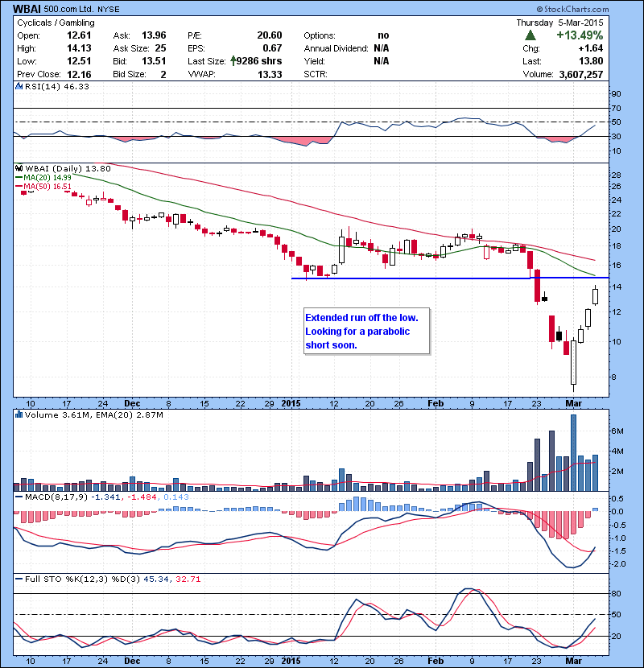Click the 28 label on the price axis
This screenshot has width=644, height=668.
[616, 175]
